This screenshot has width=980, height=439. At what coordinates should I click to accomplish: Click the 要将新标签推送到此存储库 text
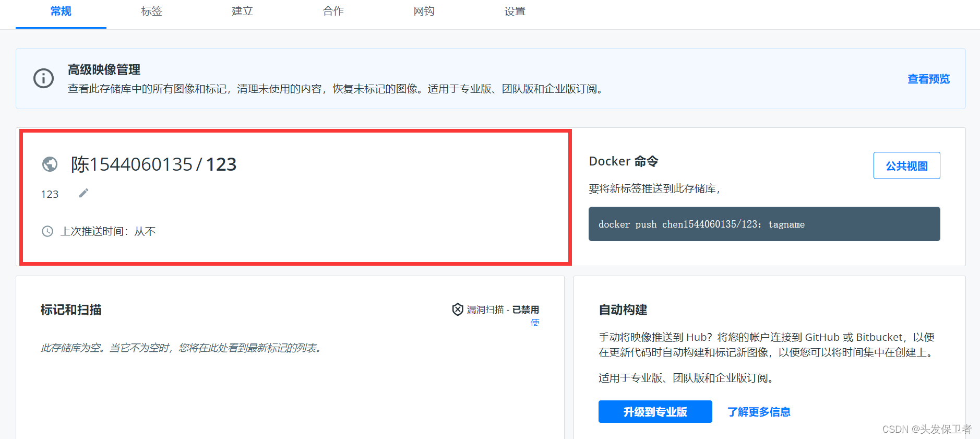tap(655, 188)
